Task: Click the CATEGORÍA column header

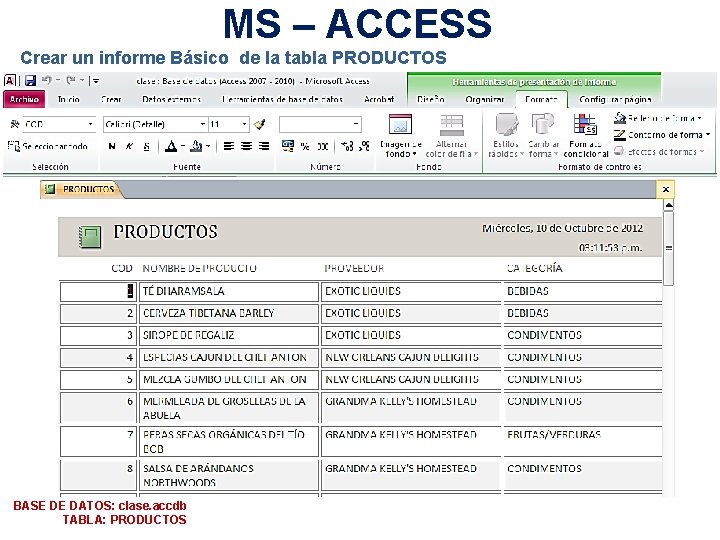Action: [534, 268]
